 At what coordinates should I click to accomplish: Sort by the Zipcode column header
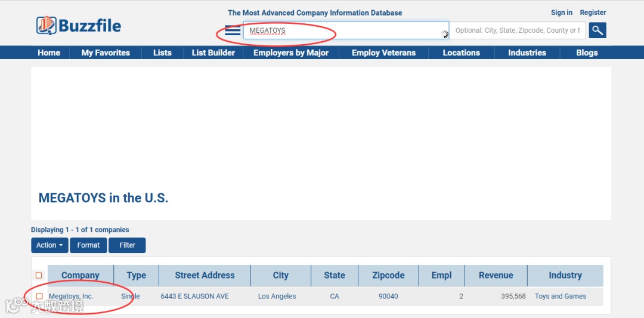pyautogui.click(x=388, y=275)
